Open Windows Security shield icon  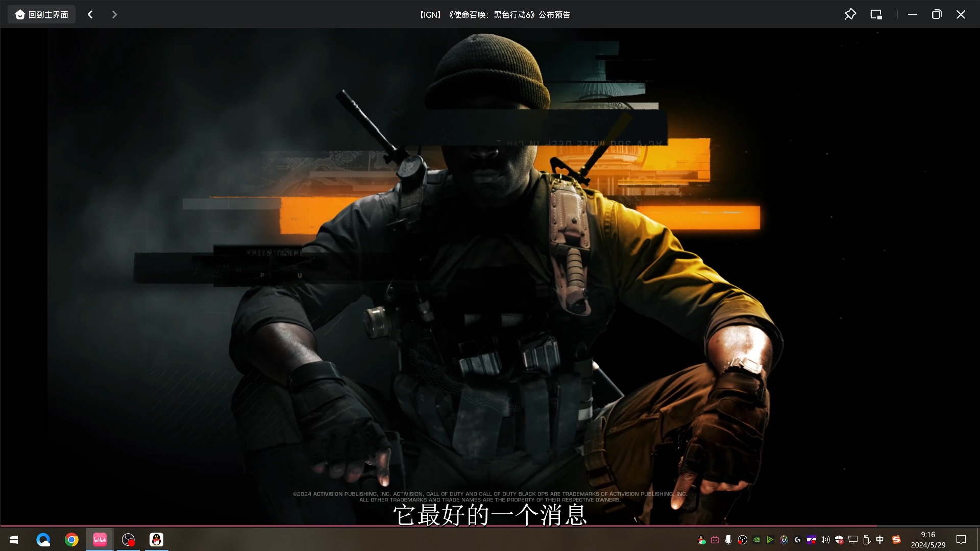tap(839, 540)
